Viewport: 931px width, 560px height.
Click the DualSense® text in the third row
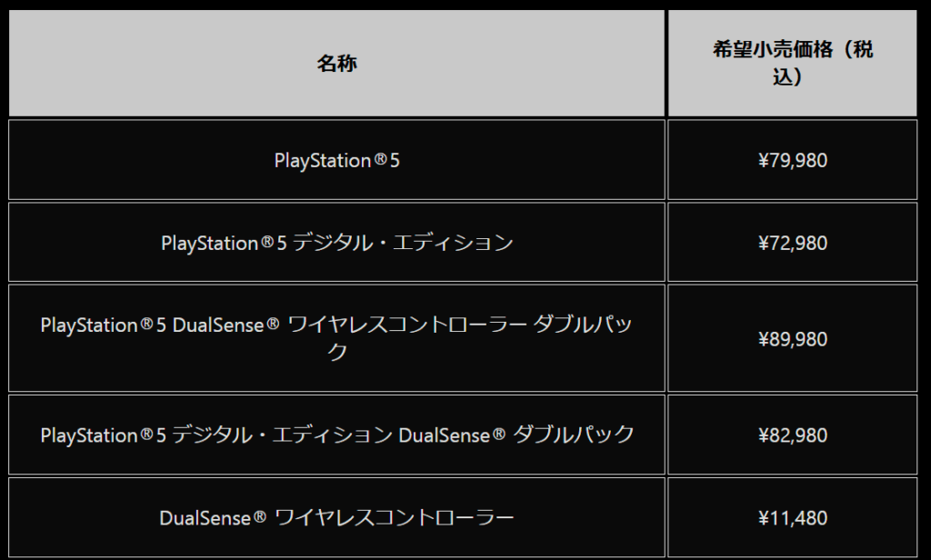click(x=225, y=325)
